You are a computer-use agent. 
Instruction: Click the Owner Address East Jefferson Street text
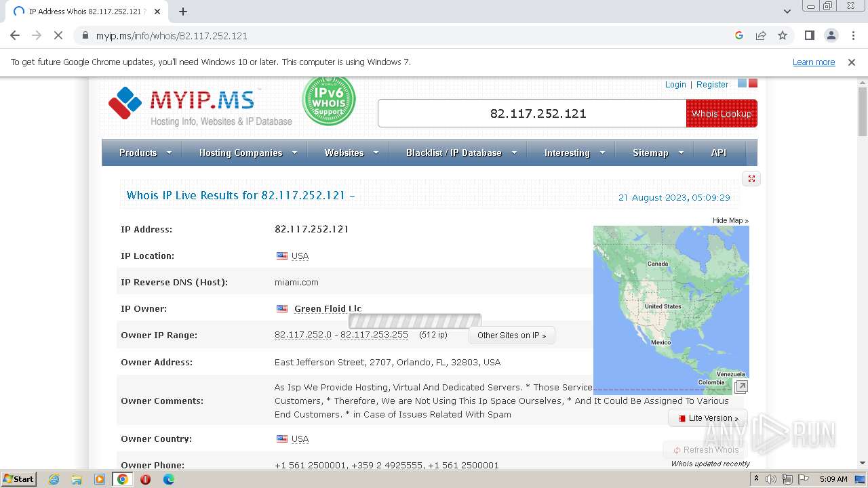[387, 363]
